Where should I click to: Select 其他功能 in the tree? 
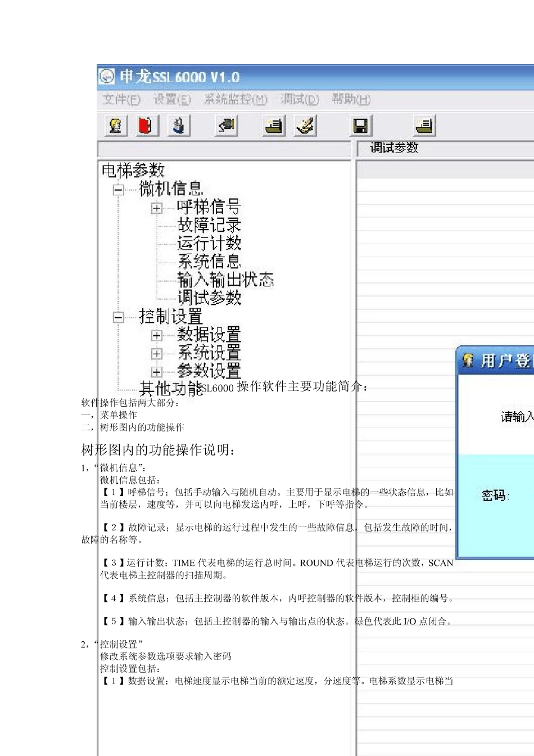(171, 389)
